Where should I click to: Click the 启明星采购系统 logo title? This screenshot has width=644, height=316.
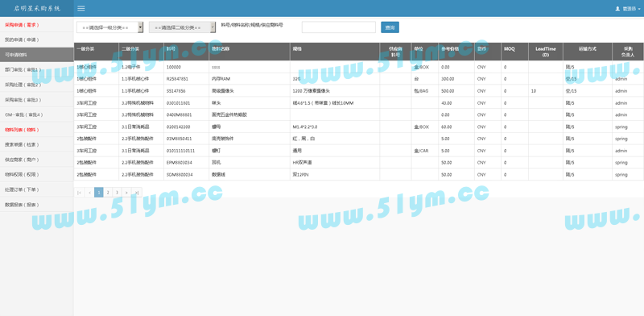pyautogui.click(x=37, y=8)
